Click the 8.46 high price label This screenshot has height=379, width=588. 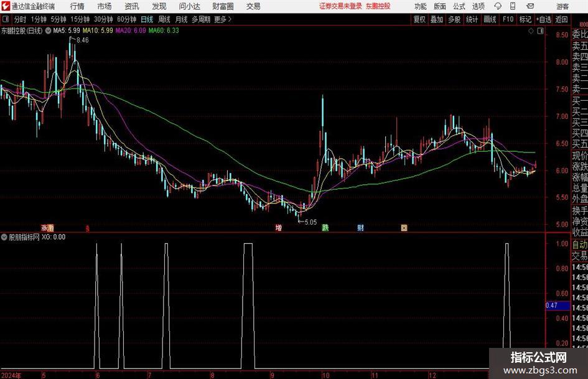(x=83, y=40)
